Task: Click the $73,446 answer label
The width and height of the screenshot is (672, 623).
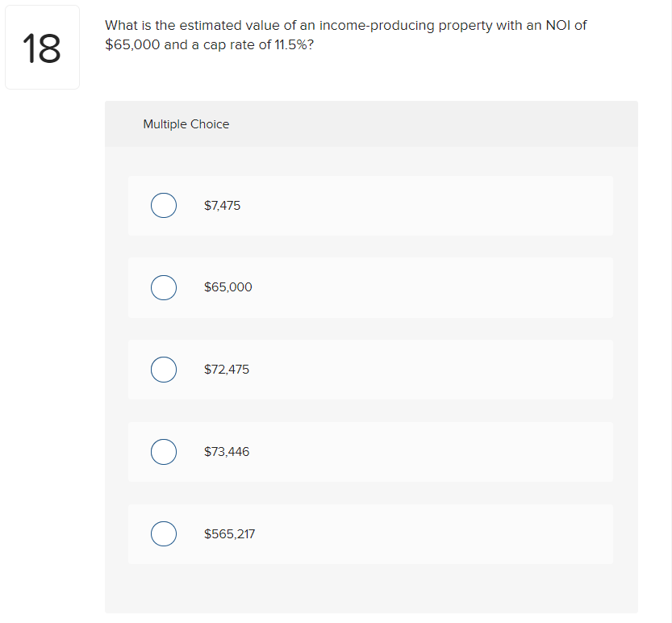Action: click(x=227, y=452)
